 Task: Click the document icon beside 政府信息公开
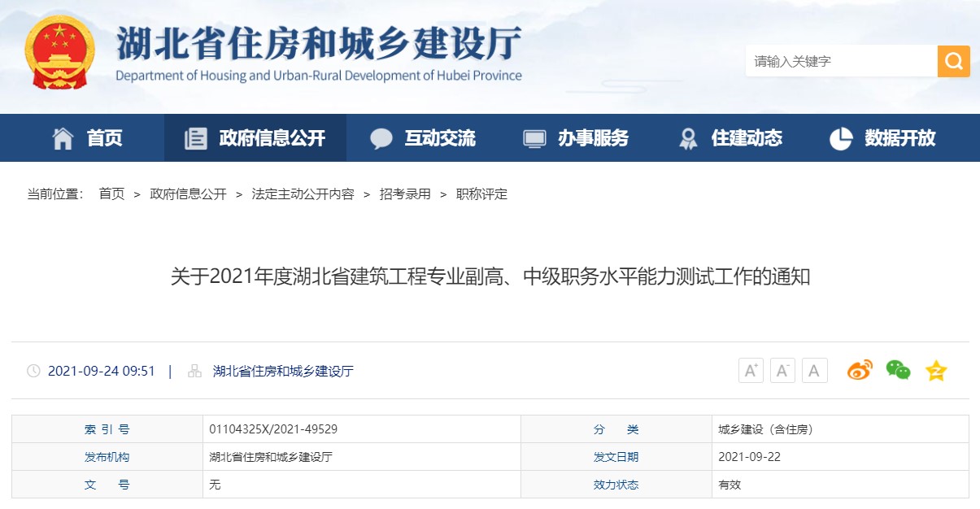pyautogui.click(x=196, y=139)
